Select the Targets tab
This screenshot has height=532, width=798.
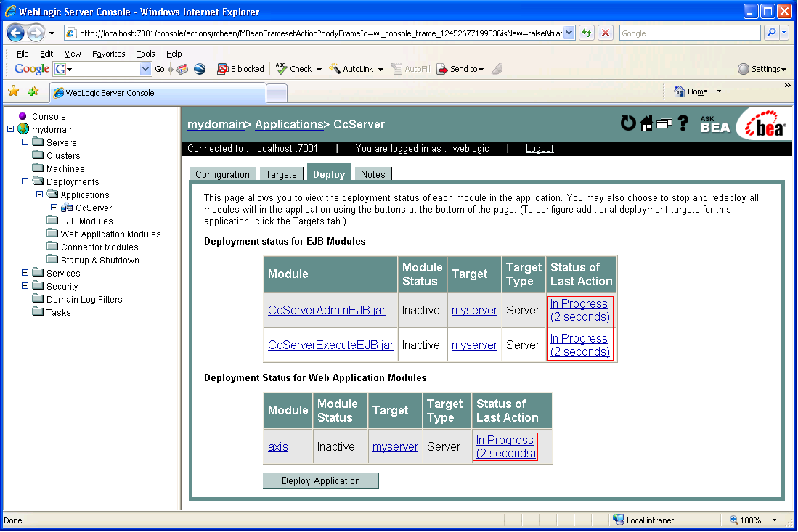[x=280, y=174]
